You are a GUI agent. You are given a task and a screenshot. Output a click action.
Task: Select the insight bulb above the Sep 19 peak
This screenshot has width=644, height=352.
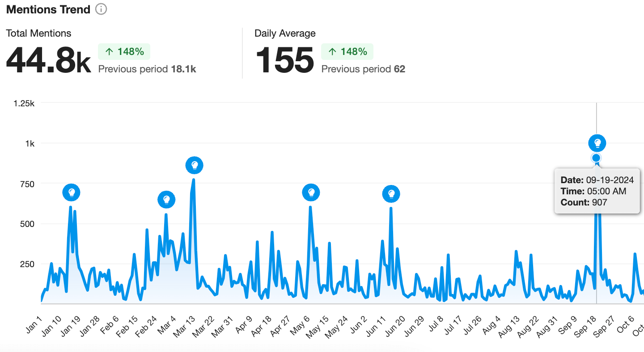[597, 143]
